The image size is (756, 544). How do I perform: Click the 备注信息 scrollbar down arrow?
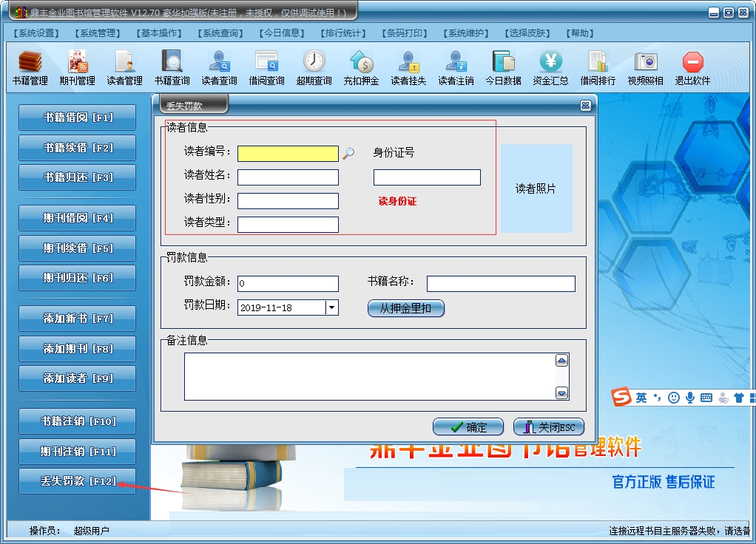point(561,393)
